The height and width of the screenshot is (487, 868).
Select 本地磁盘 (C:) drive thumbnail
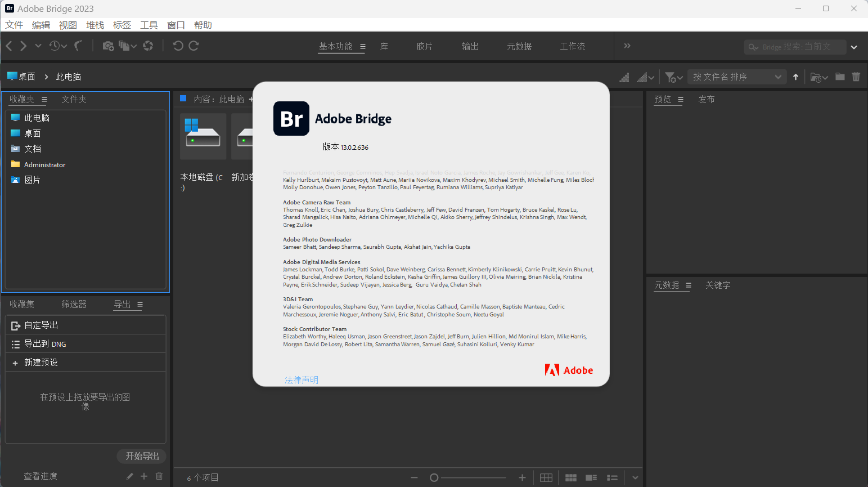pos(203,136)
